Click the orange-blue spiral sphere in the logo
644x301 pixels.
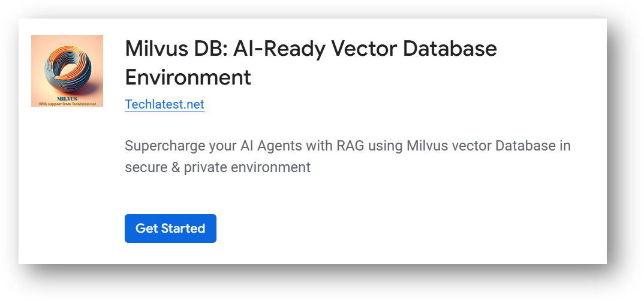(x=68, y=65)
